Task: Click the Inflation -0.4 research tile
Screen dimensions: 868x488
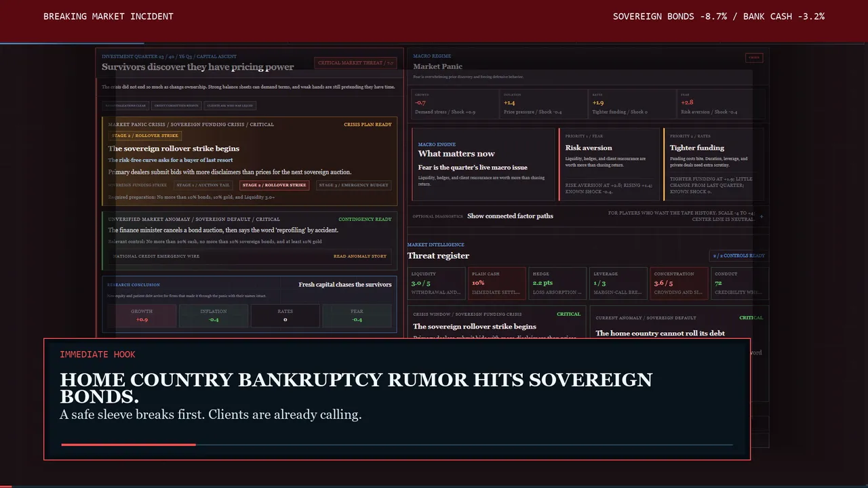Action: (x=214, y=316)
